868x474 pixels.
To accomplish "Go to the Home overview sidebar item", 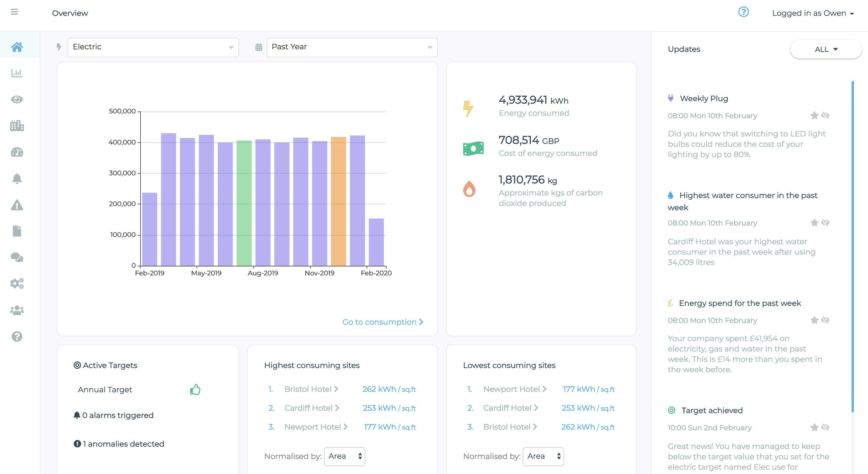I will click(x=17, y=47).
